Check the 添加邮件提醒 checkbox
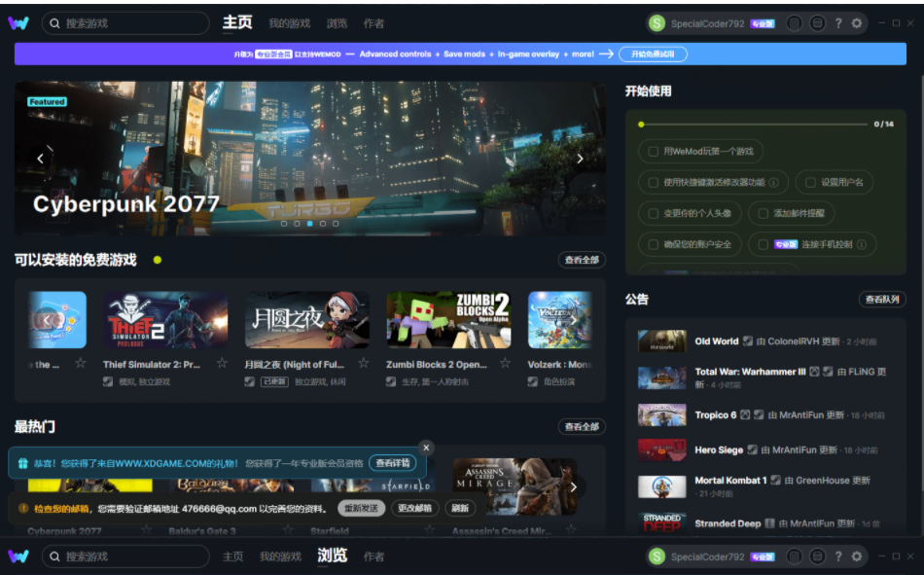Viewport: 924px width, 575px height. click(x=764, y=213)
